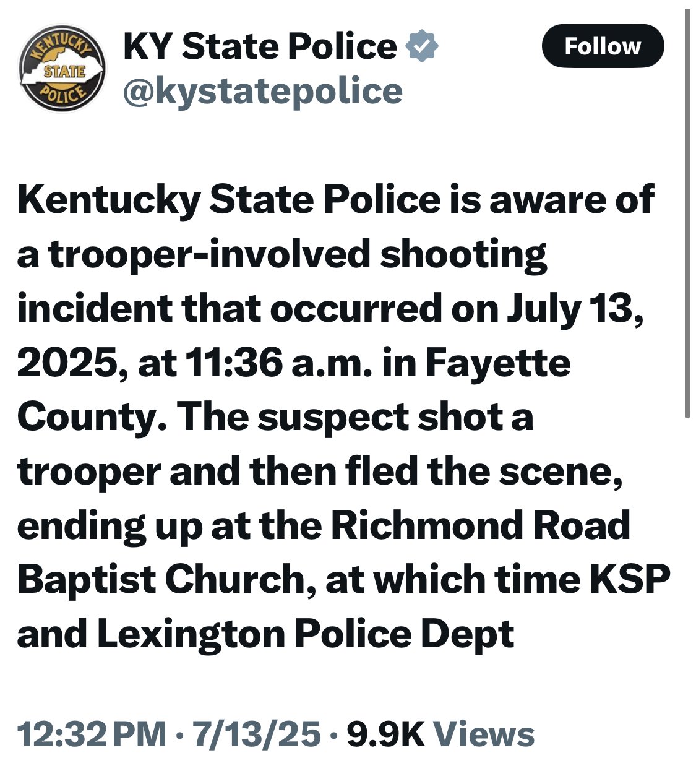Click the blue verified badge checkmark
Viewport: 696px width, 784px height.
[x=421, y=46]
